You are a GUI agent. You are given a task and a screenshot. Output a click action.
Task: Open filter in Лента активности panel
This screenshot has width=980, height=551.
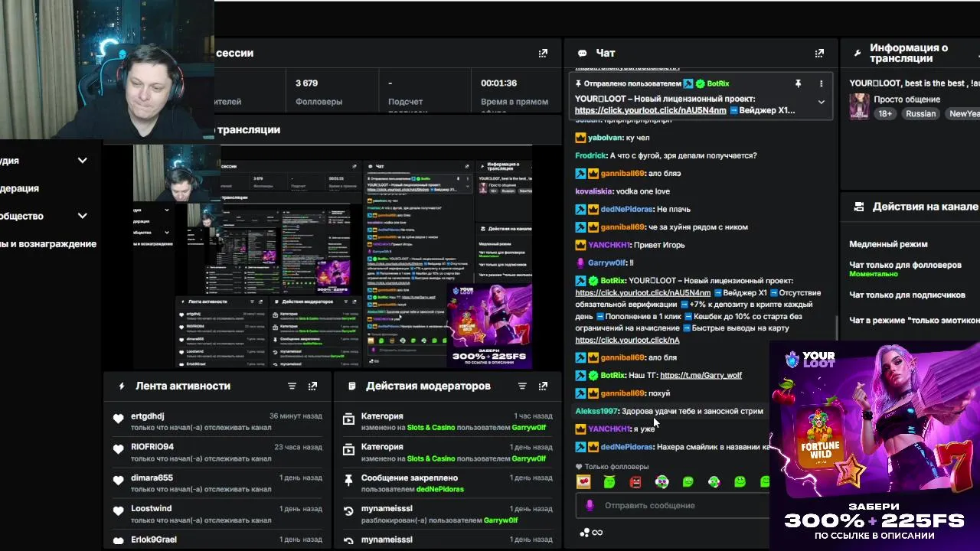pos(292,386)
